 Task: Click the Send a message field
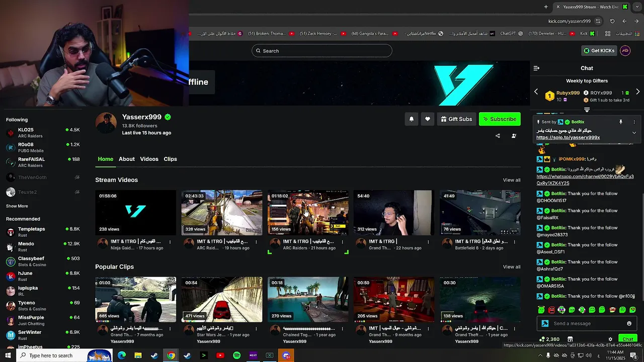tap(587, 323)
